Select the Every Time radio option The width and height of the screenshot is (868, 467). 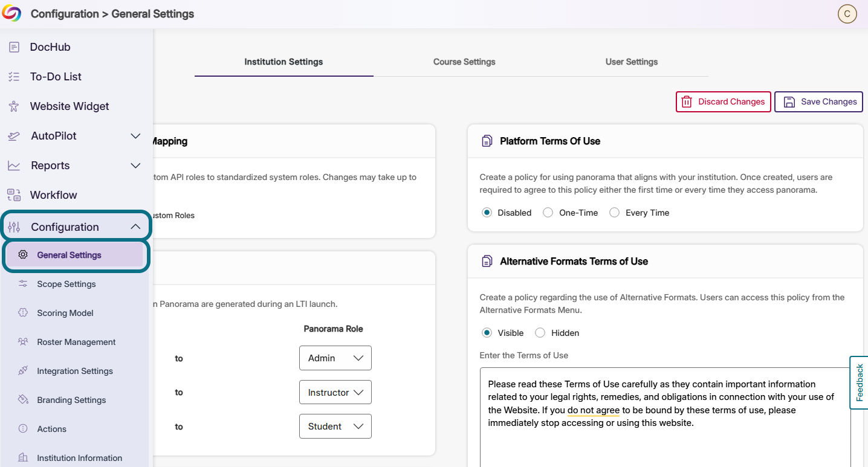coord(614,213)
